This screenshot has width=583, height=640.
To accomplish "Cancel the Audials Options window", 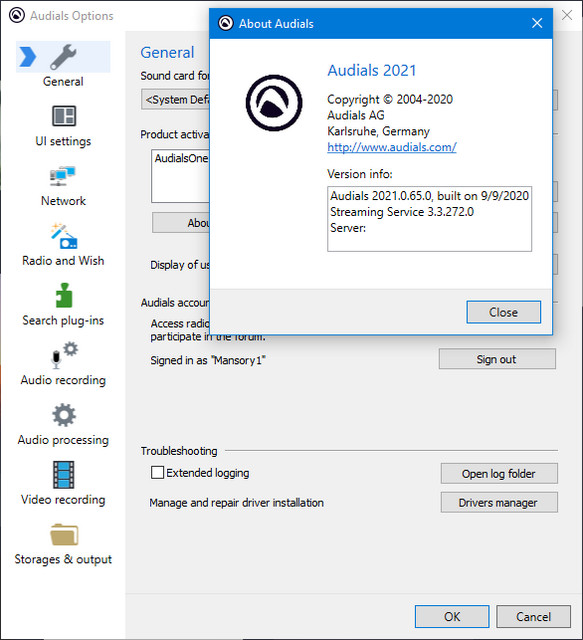I will coord(533,616).
